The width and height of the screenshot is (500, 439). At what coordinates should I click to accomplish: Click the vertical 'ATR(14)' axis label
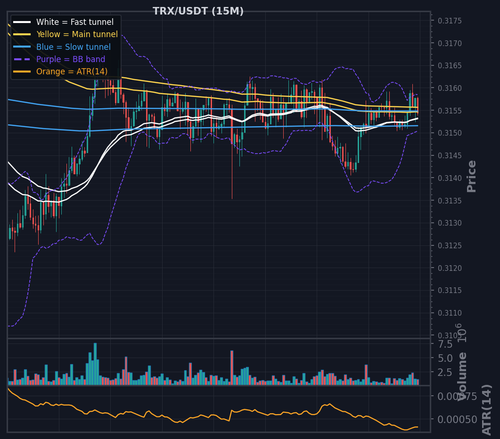pos(487,409)
